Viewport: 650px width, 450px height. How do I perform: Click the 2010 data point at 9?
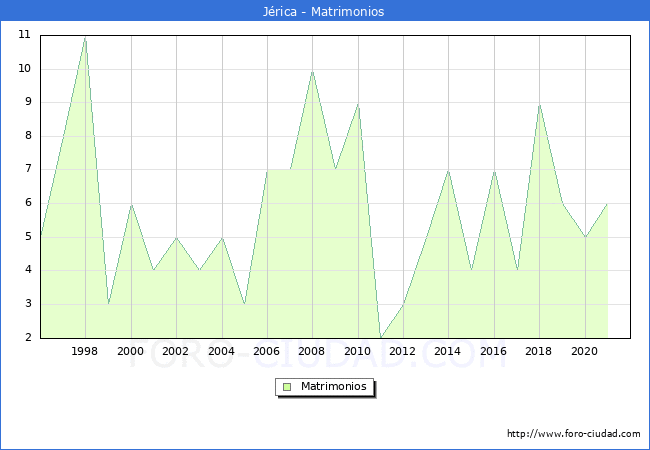click(x=358, y=105)
